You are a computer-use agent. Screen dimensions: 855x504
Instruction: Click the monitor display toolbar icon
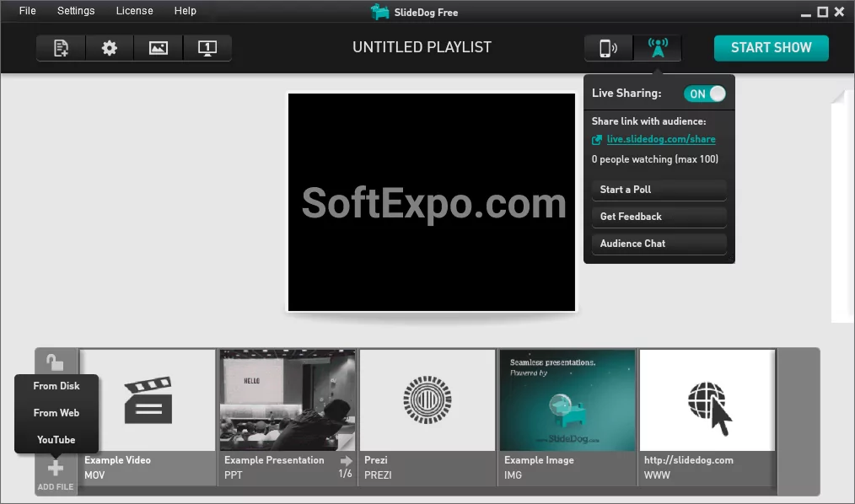click(x=207, y=48)
